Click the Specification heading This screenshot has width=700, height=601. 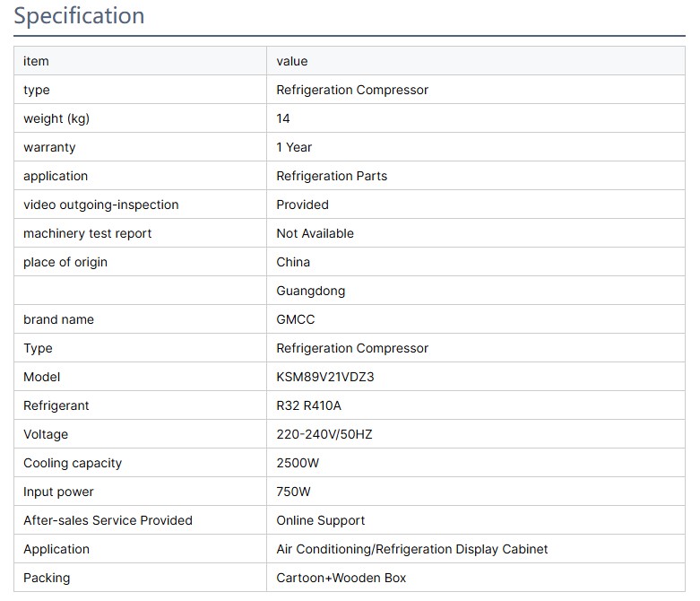coord(79,16)
